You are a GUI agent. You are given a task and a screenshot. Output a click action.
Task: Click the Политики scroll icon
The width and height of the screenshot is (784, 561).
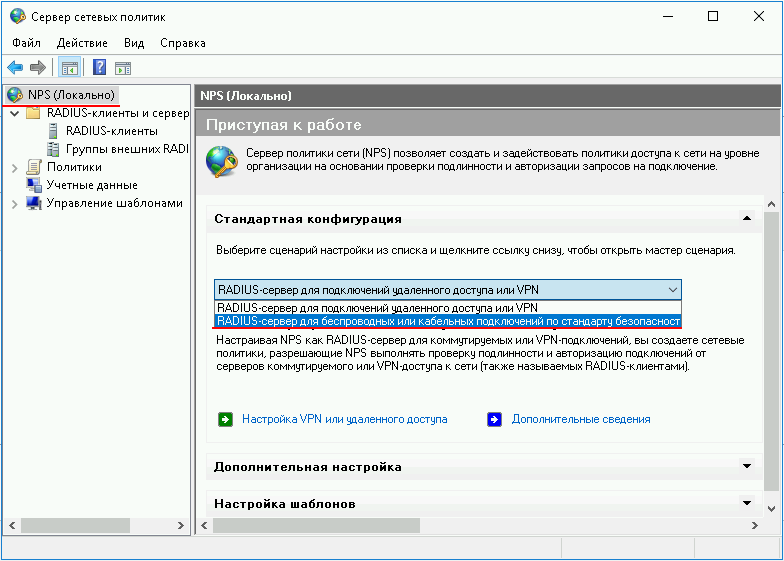pyautogui.click(x=34, y=167)
